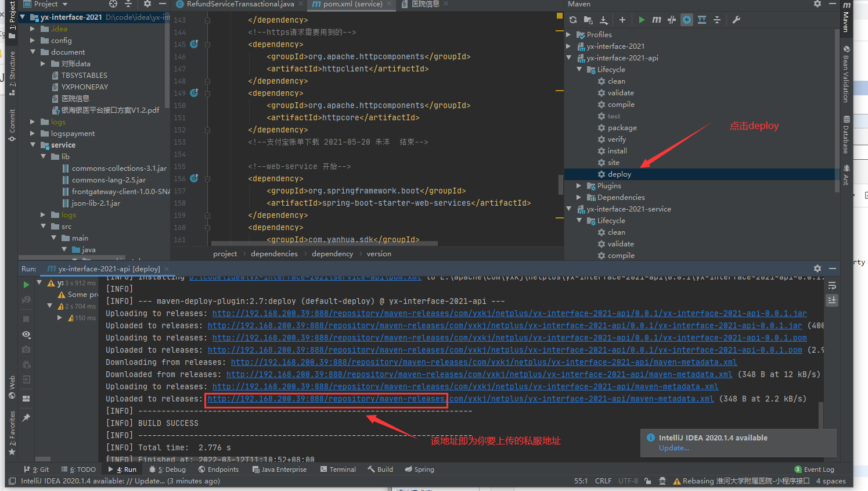Expand the Profiles node in Maven

tap(568, 34)
